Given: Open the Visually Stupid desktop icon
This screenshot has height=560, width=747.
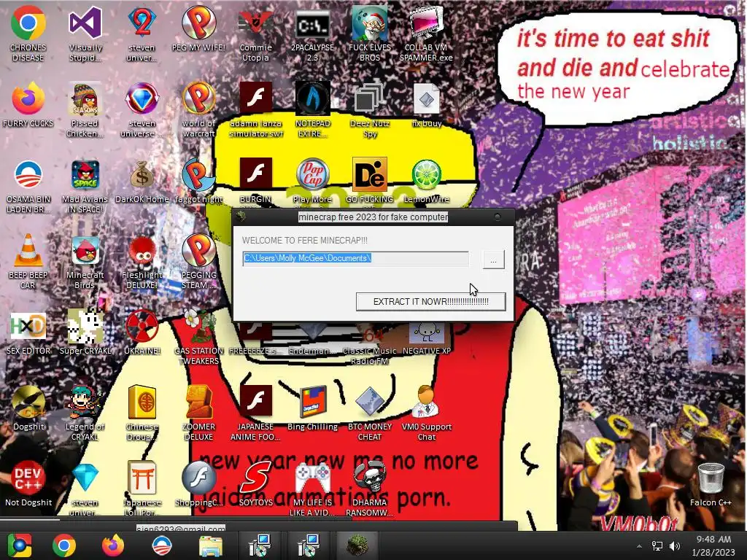Looking at the screenshot, I should click(x=85, y=24).
